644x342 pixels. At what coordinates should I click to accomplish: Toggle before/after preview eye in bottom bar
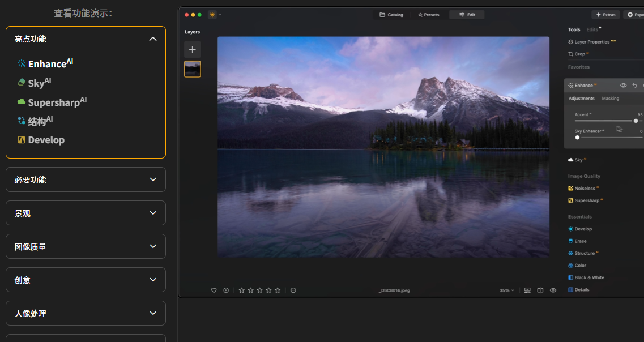point(553,290)
